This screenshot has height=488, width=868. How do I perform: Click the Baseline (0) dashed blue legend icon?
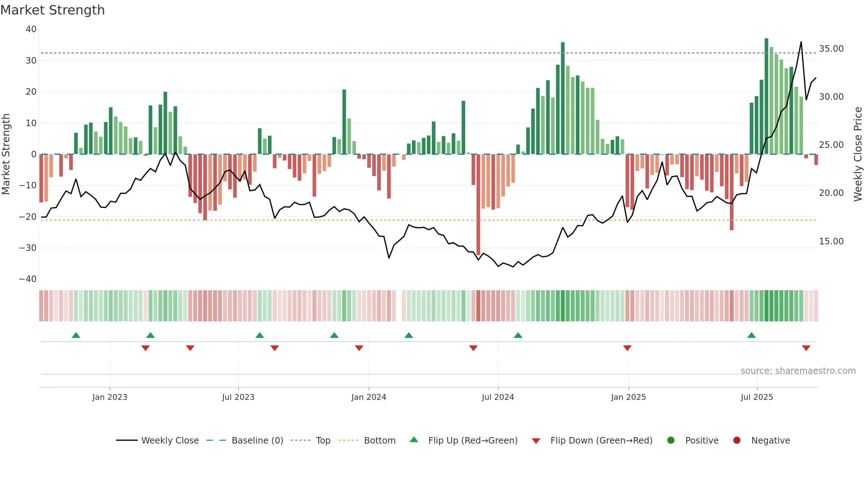[216, 440]
